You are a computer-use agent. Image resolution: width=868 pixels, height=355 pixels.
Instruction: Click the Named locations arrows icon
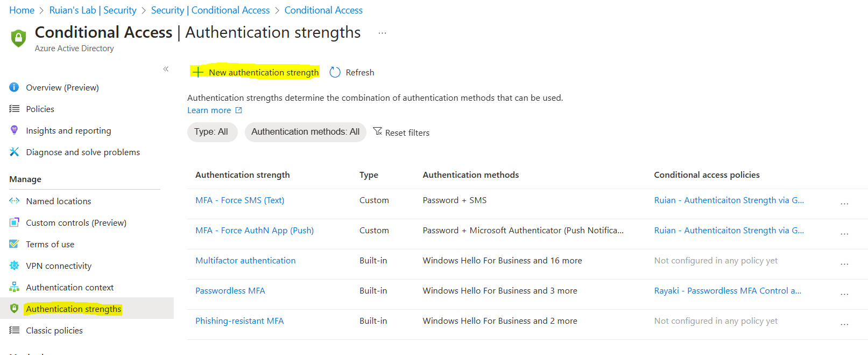[14, 201]
